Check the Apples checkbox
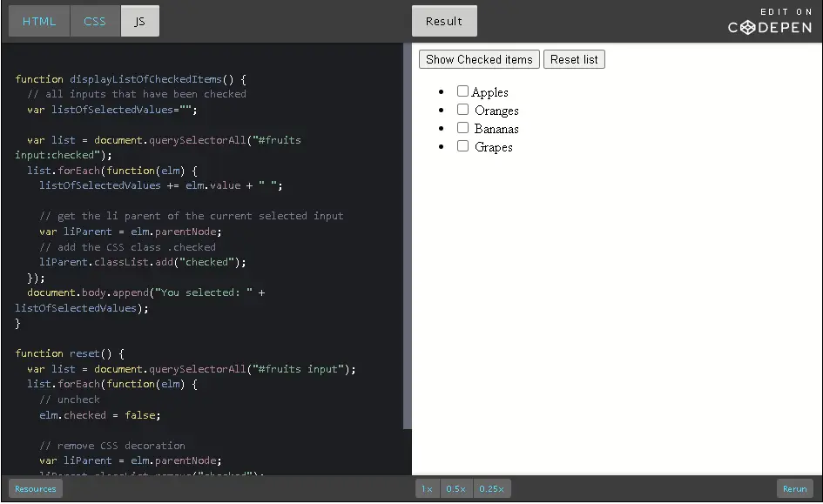 (462, 91)
